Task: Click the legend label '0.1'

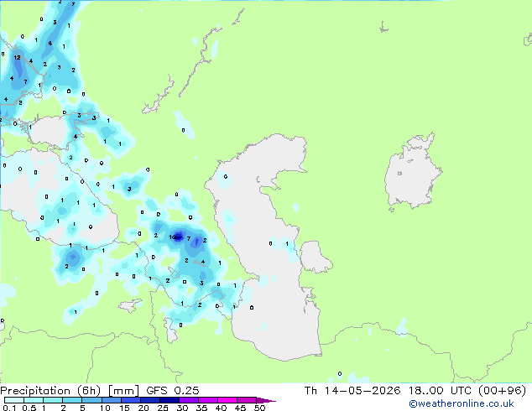Action: [x=9, y=408]
